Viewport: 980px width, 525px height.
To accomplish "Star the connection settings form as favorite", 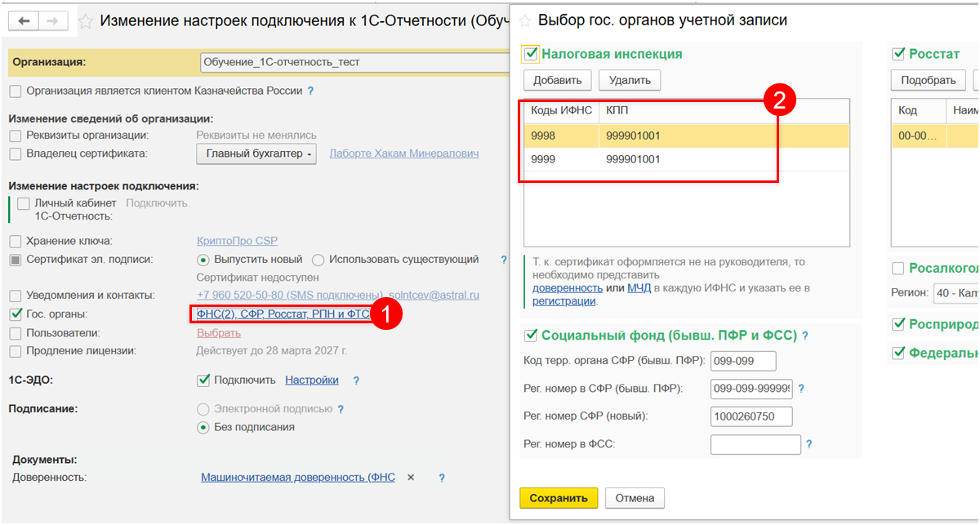I will point(85,22).
